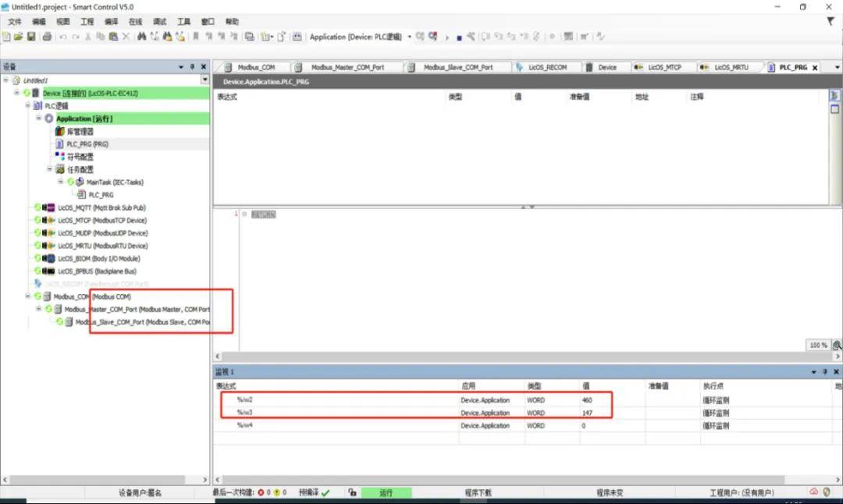Open the zoom magnifier icon beside 100%
This screenshot has height=504, width=843.
(836, 345)
